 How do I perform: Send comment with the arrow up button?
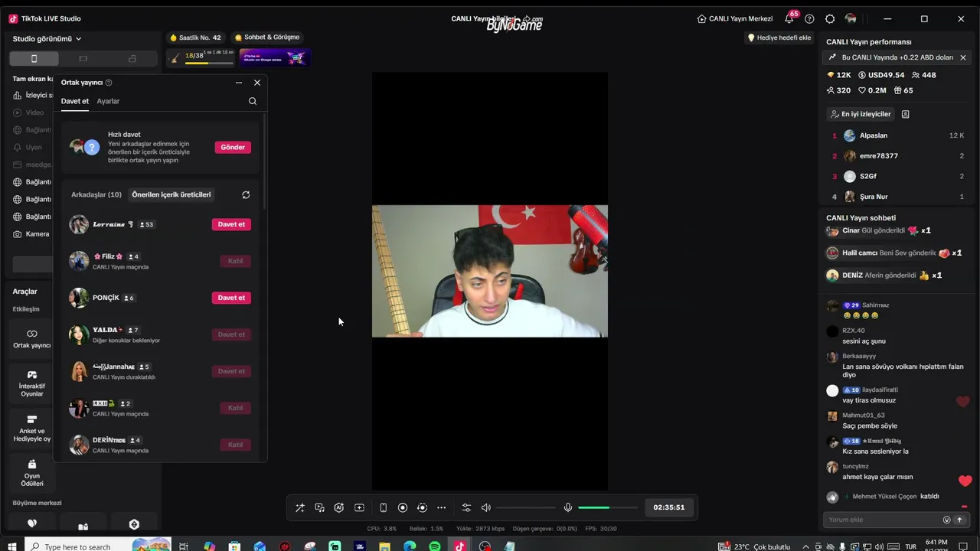coord(959,520)
